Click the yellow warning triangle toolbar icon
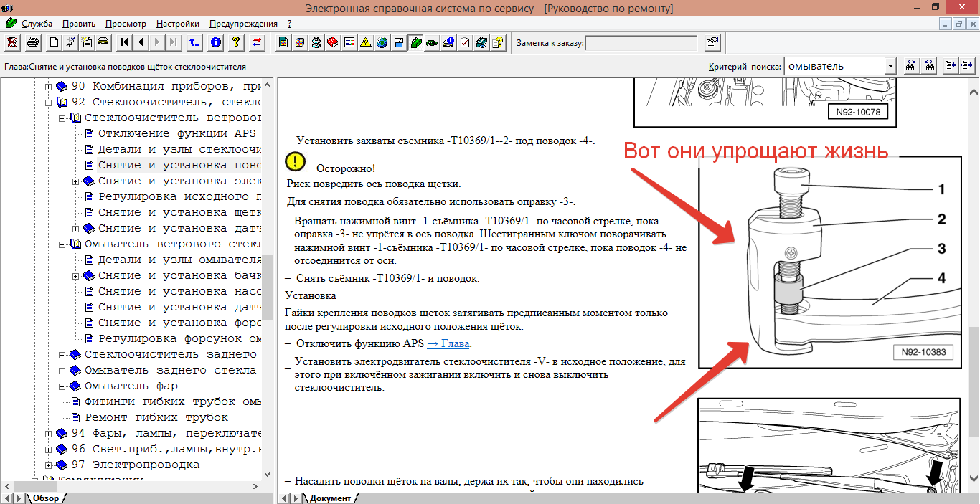The image size is (980, 504). tap(365, 42)
